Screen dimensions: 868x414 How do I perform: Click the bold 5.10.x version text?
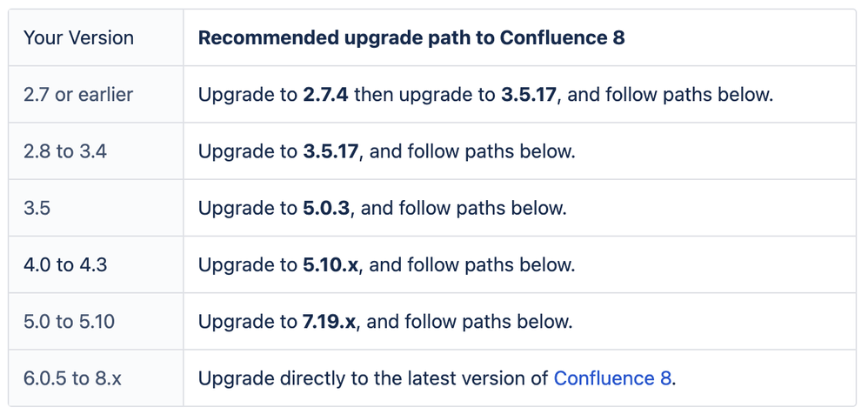tap(331, 264)
